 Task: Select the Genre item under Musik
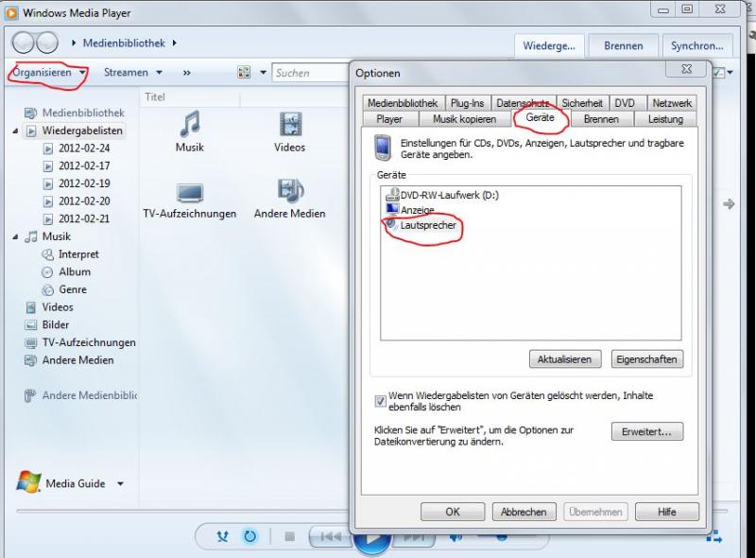click(64, 289)
